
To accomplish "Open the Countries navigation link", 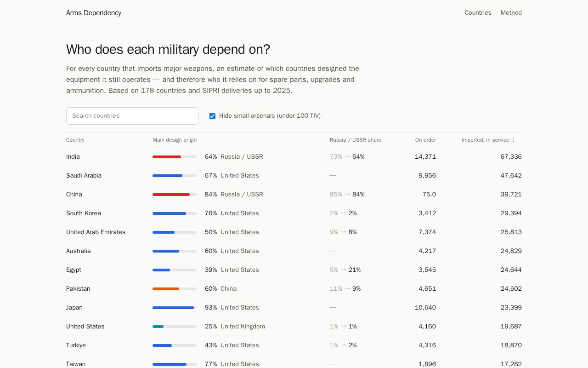I will point(478,13).
